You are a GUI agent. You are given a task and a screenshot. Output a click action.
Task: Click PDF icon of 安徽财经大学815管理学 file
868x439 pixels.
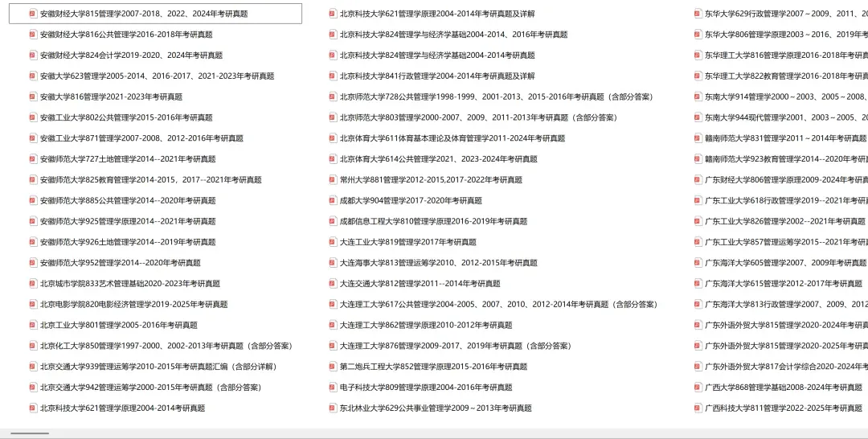point(33,14)
